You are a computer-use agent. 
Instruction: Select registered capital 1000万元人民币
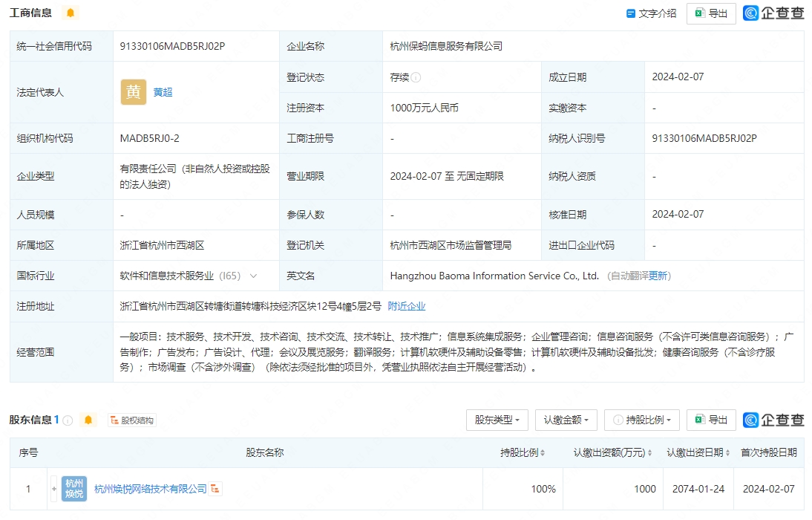[424, 108]
